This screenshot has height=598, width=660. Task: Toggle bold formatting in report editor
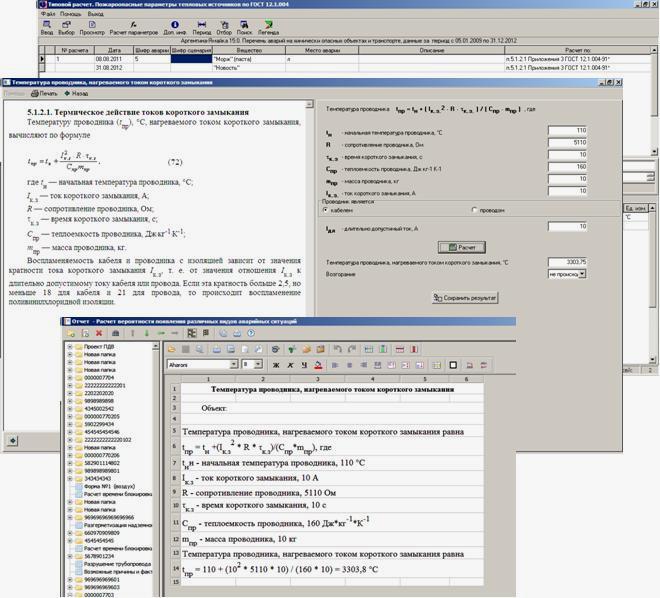(277, 365)
